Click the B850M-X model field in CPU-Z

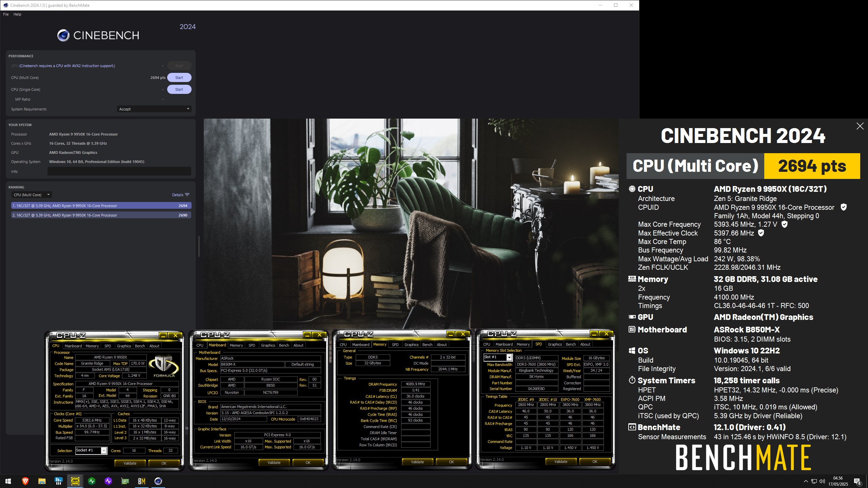pyautogui.click(x=252, y=364)
